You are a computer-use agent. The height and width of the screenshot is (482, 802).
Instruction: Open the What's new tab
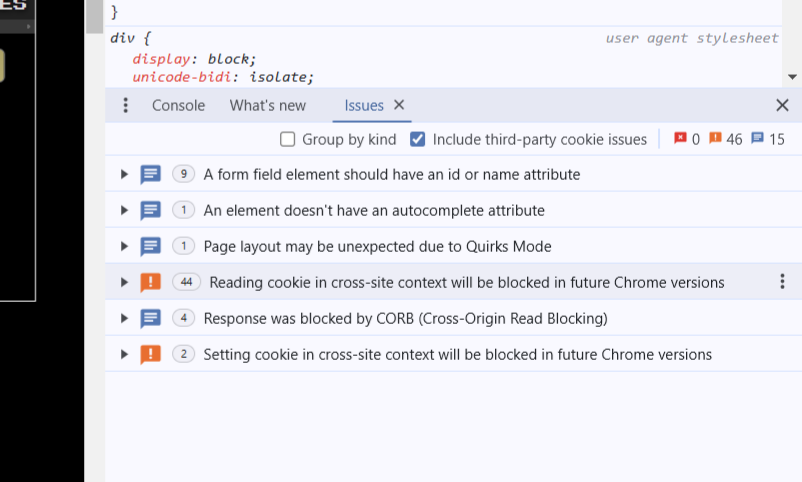click(268, 105)
